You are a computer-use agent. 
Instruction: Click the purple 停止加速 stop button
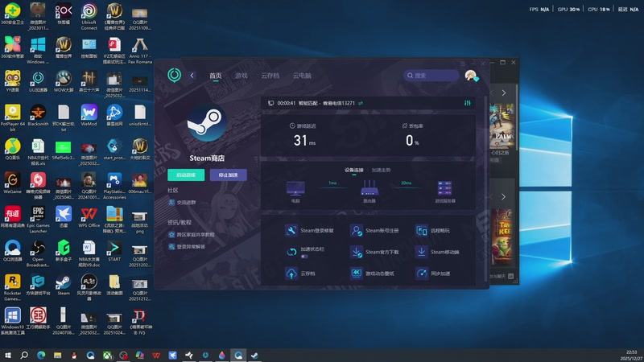(229, 175)
